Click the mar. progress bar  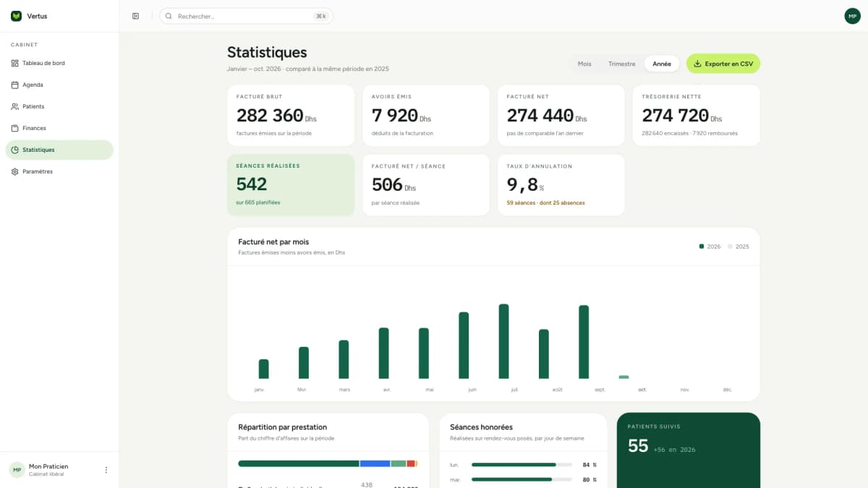522,479
